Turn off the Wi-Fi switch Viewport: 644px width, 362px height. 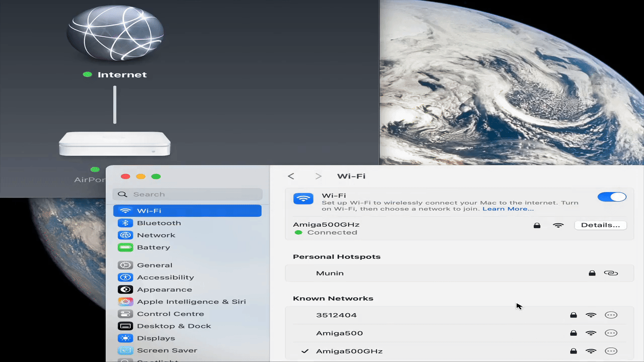[612, 197]
